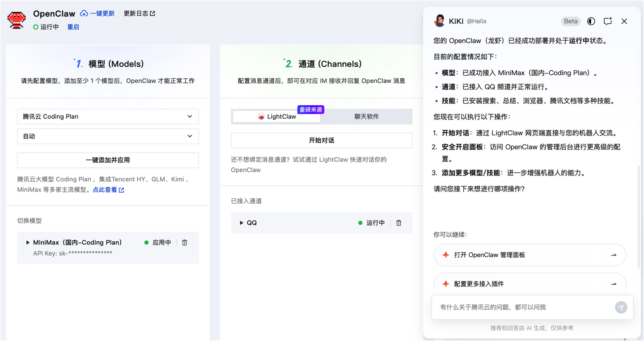Click the cloud icon on 一键更新
This screenshot has height=341, width=644.
pyautogui.click(x=84, y=13)
